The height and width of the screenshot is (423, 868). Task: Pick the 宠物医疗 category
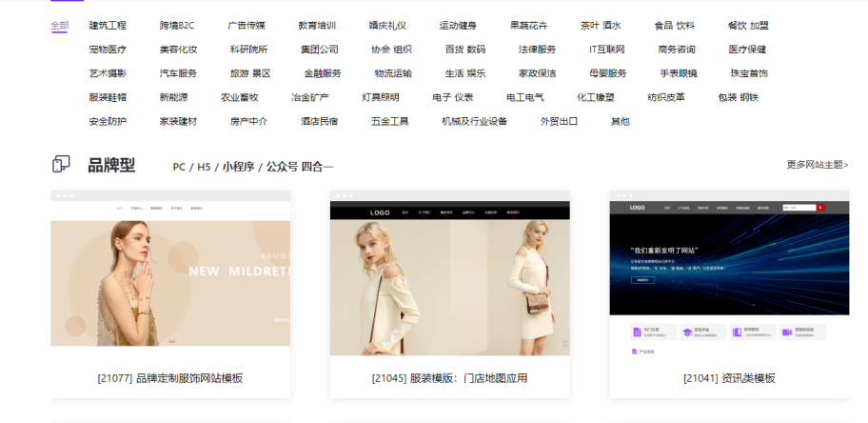click(x=108, y=49)
